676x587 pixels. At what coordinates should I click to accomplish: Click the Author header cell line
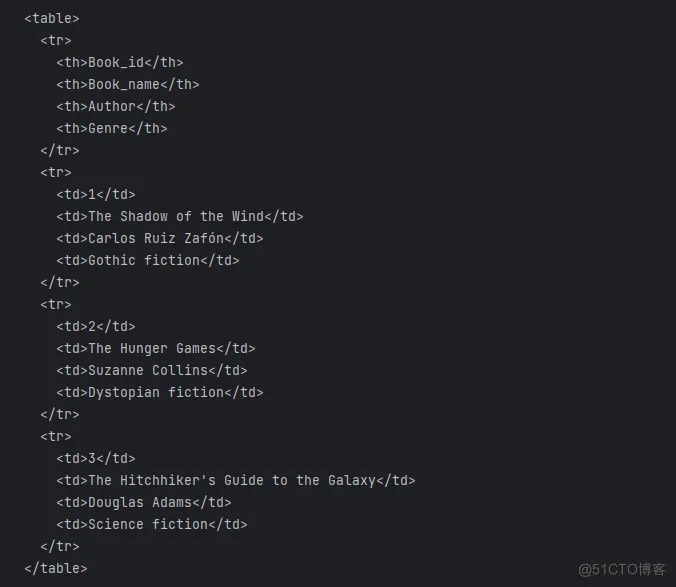coord(115,106)
